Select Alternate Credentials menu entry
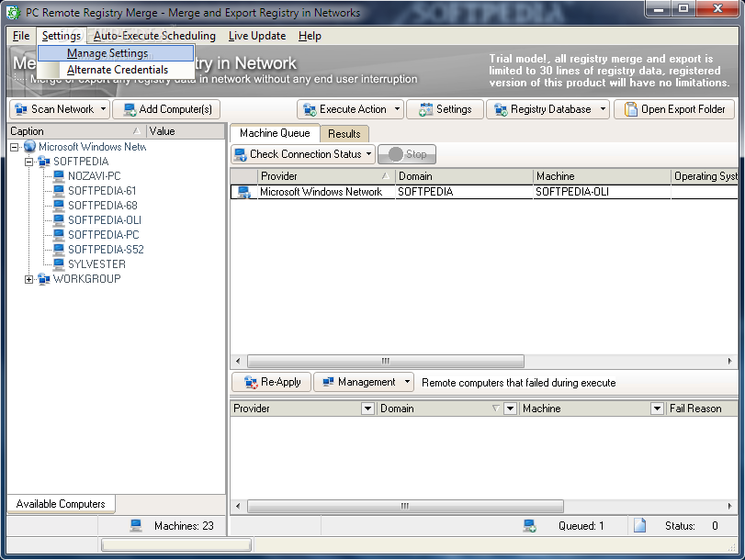Viewport: 745px width, 560px height. 116,70
